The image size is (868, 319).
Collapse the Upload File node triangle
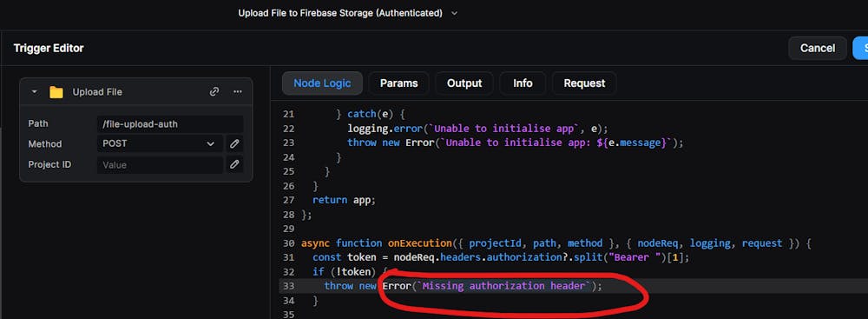click(35, 91)
